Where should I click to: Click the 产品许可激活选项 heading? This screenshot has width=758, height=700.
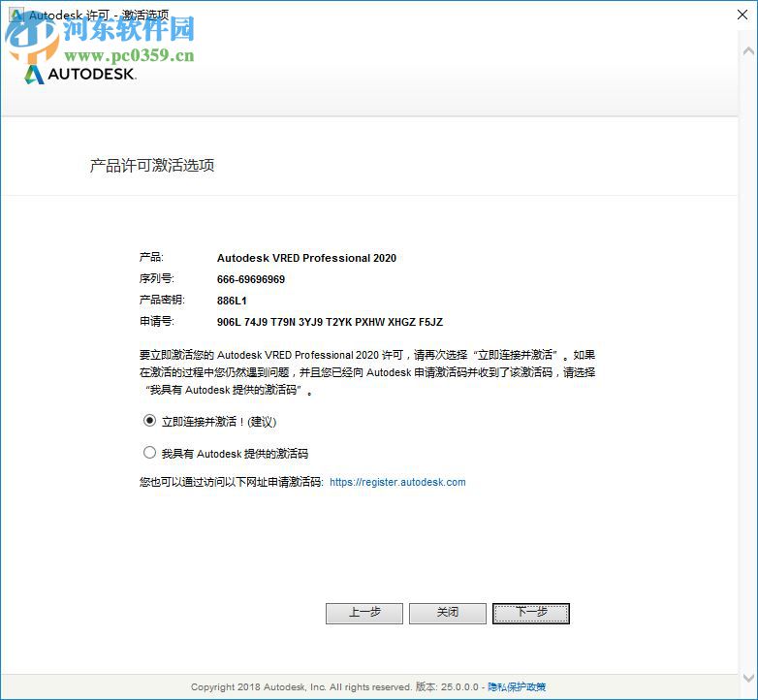[152, 166]
